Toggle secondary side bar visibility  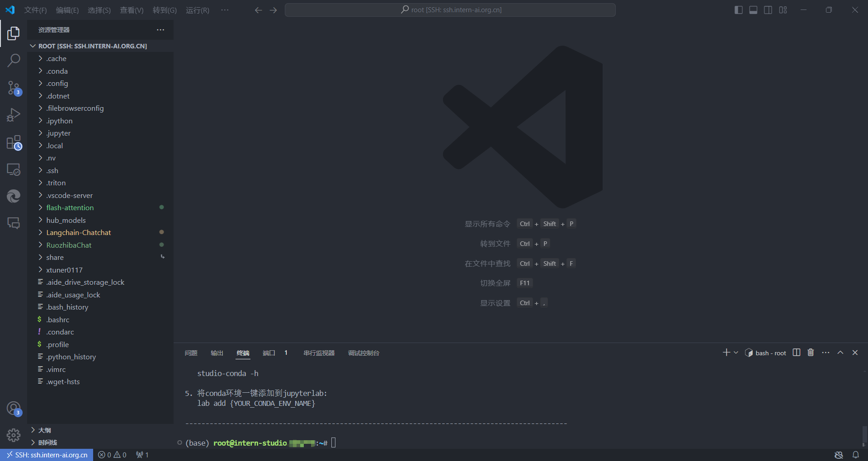tap(768, 10)
